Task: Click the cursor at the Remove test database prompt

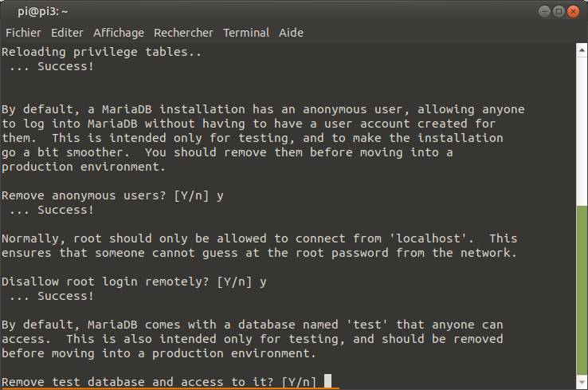Action: click(x=327, y=381)
